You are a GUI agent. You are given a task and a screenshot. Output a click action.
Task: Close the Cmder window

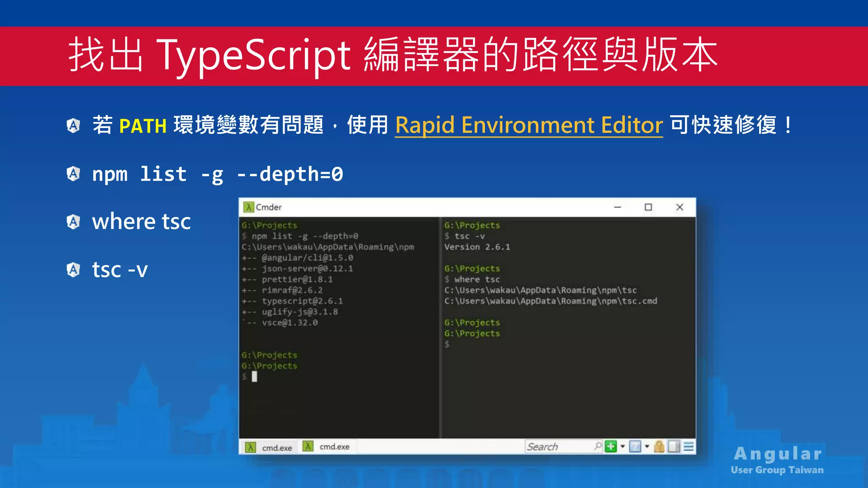click(x=679, y=207)
